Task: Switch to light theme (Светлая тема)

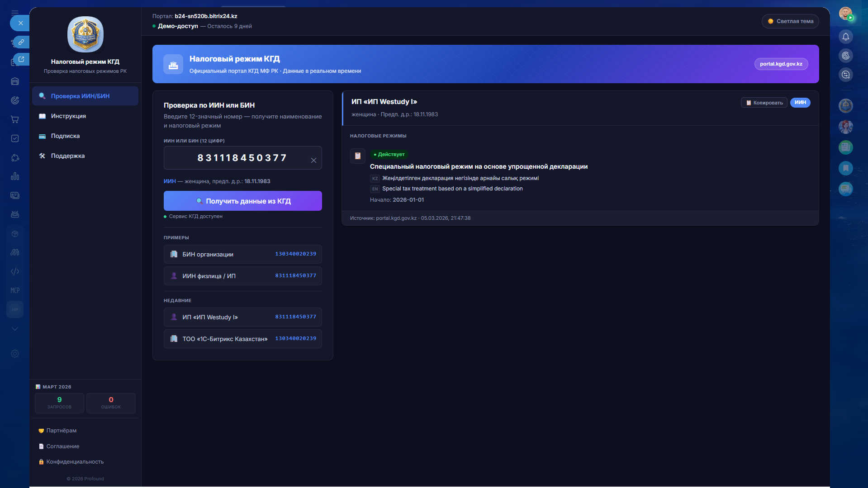Action: 790,21
